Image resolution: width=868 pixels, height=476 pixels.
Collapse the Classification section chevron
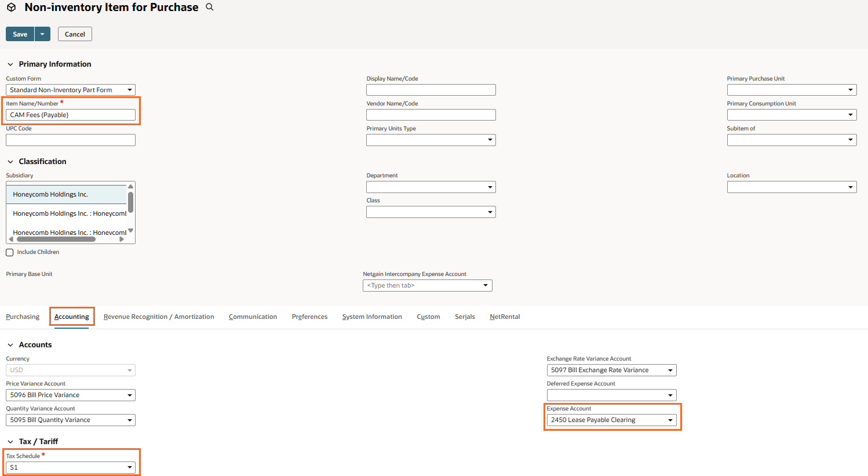(x=10, y=162)
